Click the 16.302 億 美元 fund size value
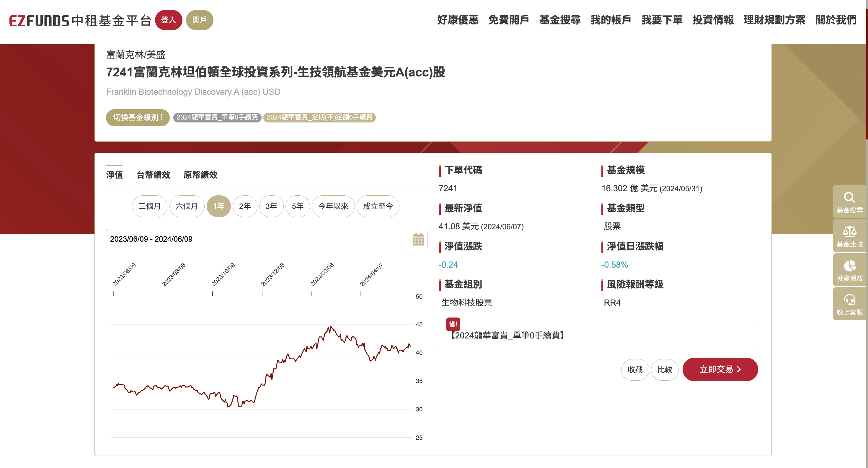868x468 pixels. (652, 189)
